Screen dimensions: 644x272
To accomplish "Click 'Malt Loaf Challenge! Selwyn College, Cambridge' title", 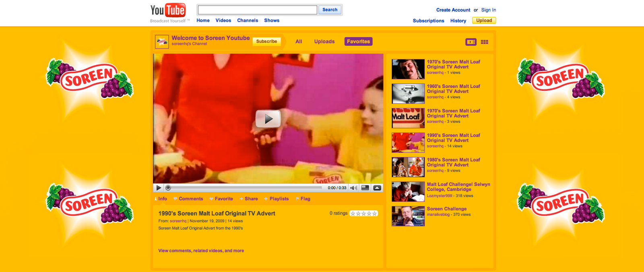I will (x=458, y=187).
